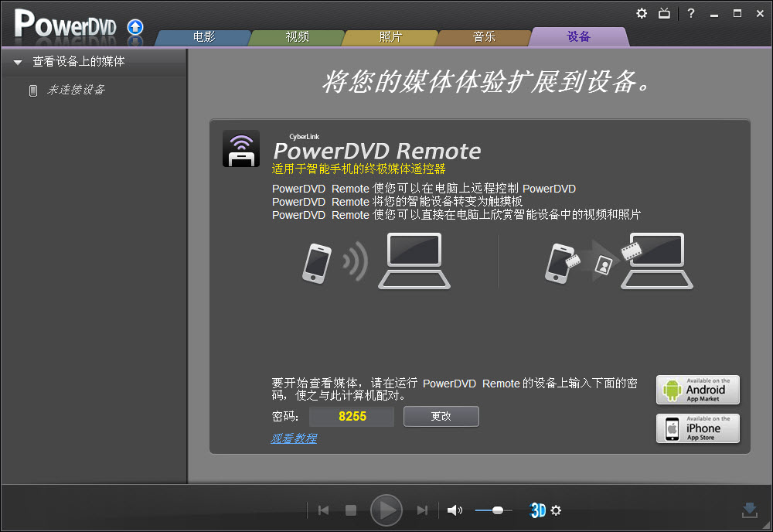Mute audio with the speaker icon

click(455, 510)
